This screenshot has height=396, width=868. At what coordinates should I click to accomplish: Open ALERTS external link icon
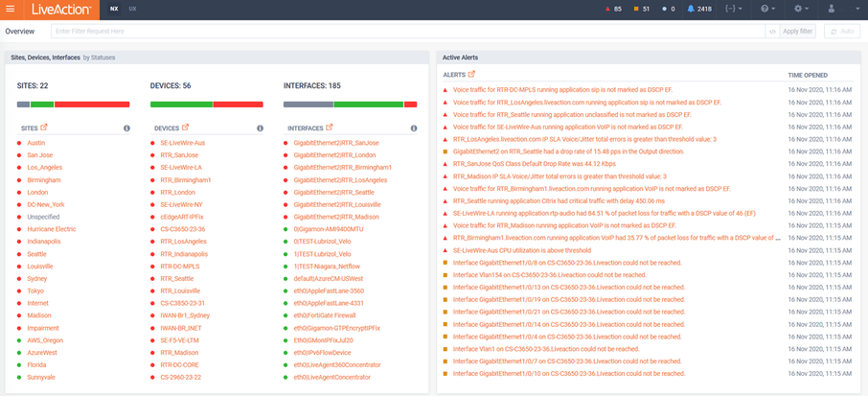pyautogui.click(x=471, y=74)
